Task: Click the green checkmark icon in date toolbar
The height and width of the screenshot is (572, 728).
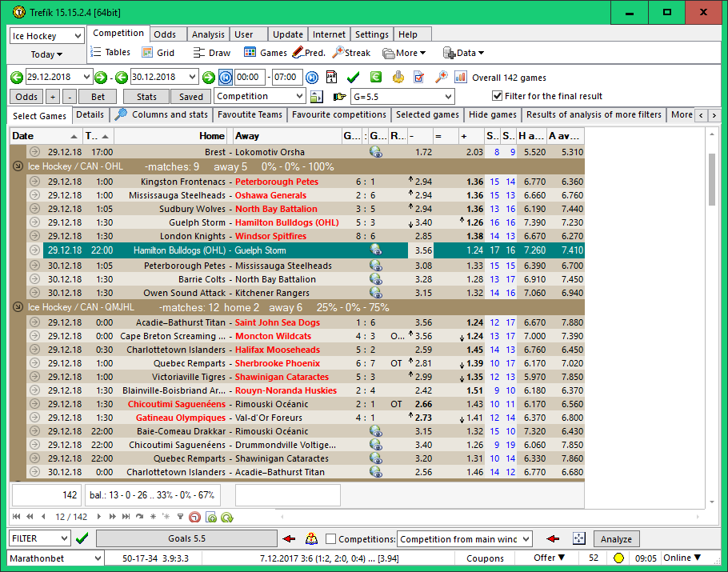Action: (x=353, y=77)
